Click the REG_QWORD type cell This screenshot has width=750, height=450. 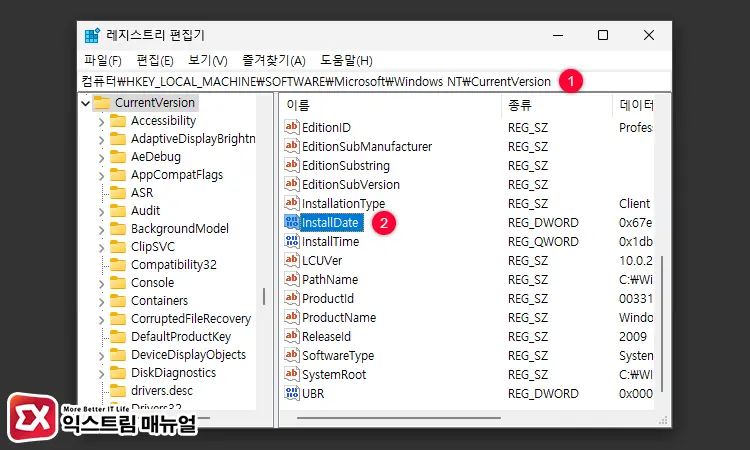[x=543, y=242]
